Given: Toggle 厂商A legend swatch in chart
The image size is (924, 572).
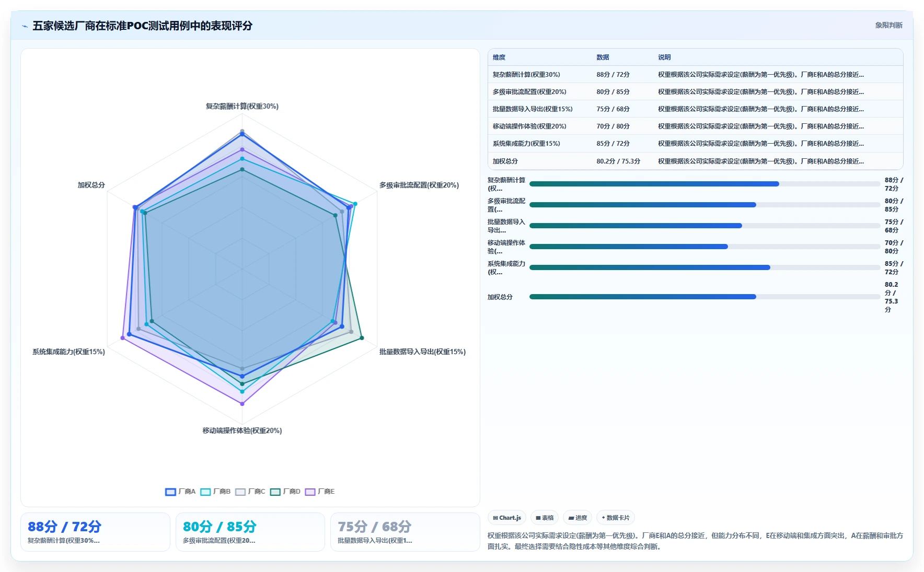Looking at the screenshot, I should 170,492.
